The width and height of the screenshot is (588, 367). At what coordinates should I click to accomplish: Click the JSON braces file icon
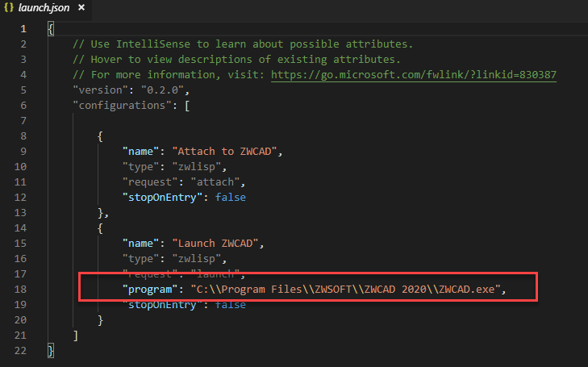9,7
